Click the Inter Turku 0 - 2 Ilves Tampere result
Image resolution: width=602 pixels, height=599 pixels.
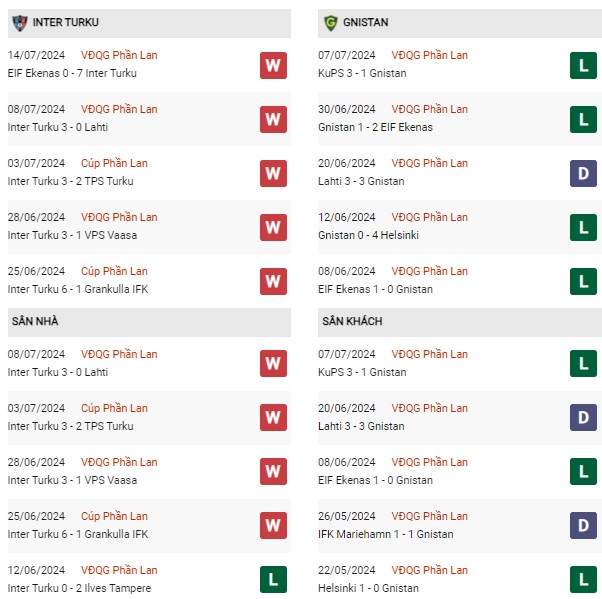pyautogui.click(x=79, y=588)
